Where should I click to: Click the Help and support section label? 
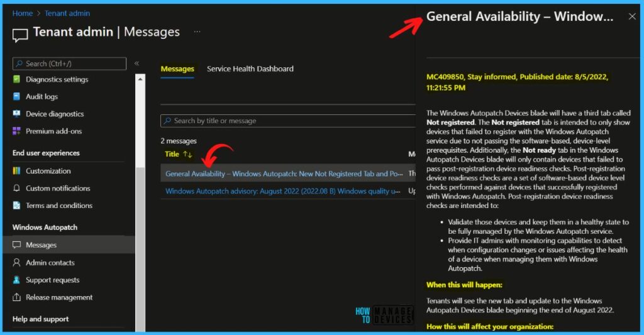(x=41, y=319)
